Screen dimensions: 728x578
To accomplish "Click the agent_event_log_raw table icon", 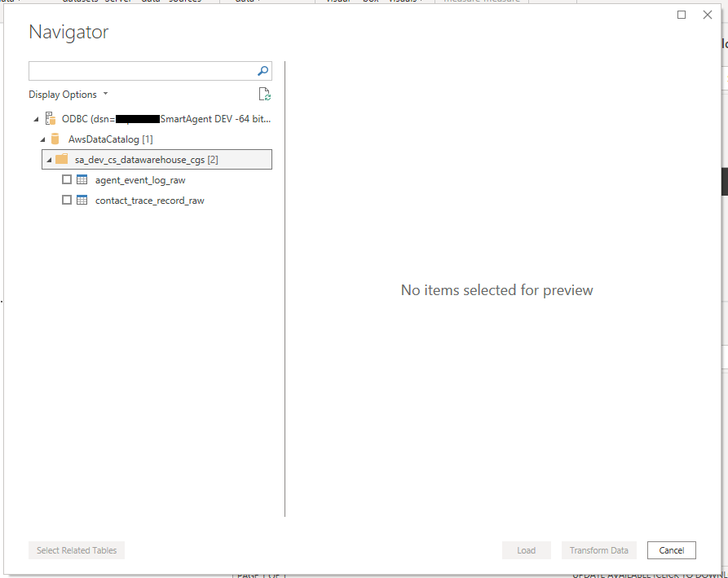I will [x=82, y=180].
